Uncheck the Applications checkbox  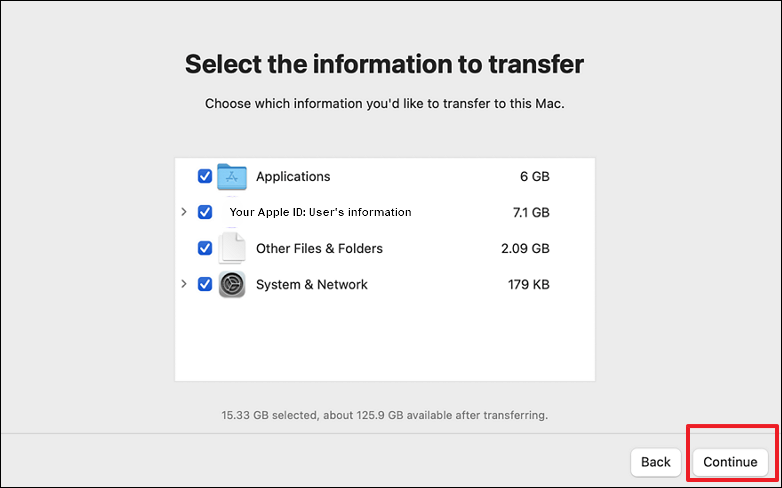pos(205,177)
